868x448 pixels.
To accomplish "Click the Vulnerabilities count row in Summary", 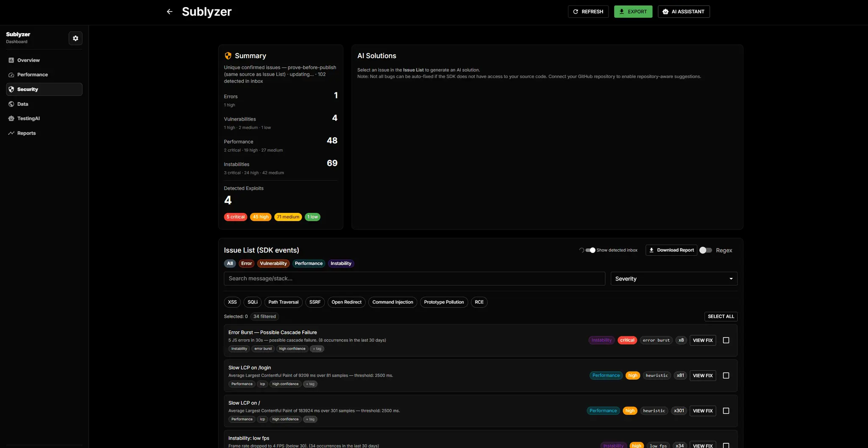I will click(x=281, y=122).
